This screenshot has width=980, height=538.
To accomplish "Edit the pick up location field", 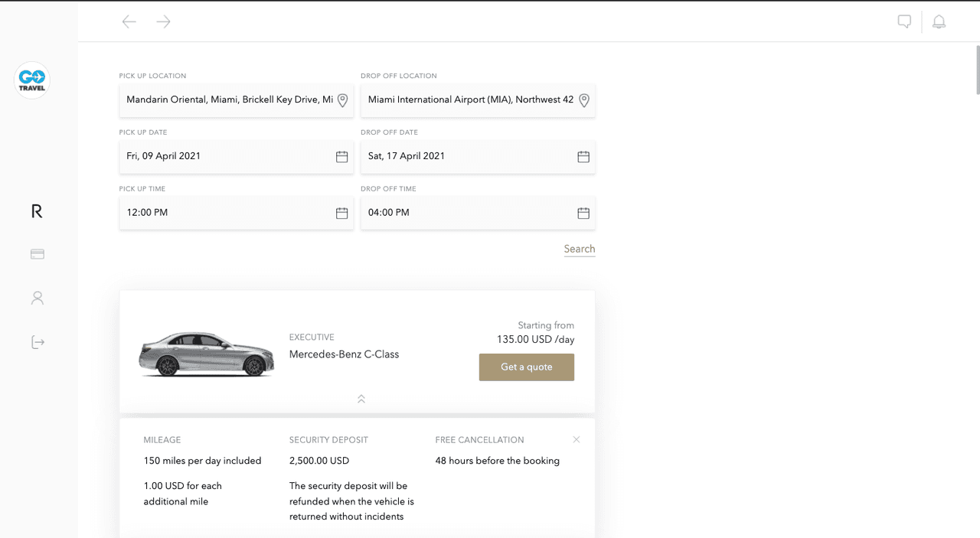I will tap(237, 100).
